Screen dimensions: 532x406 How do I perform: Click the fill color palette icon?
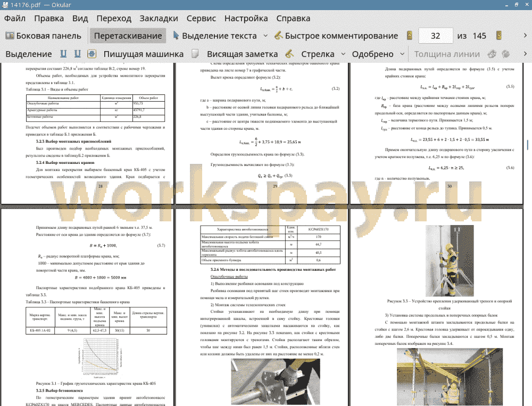[506, 54]
